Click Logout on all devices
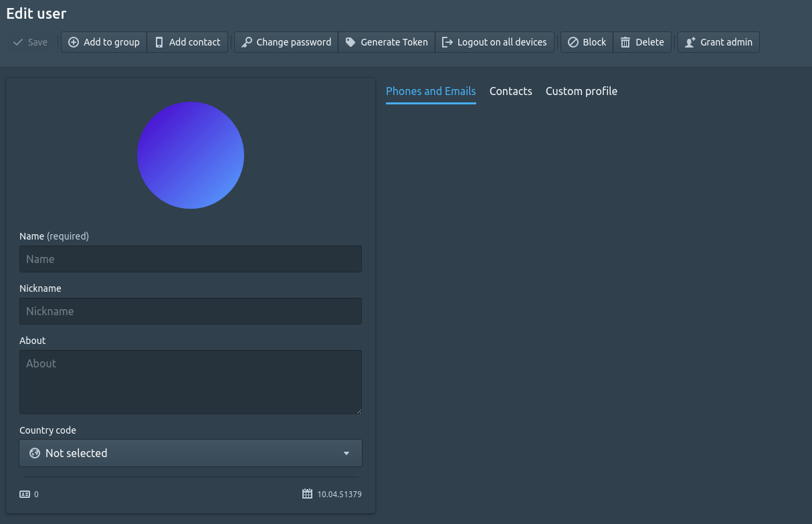812x524 pixels. point(494,42)
